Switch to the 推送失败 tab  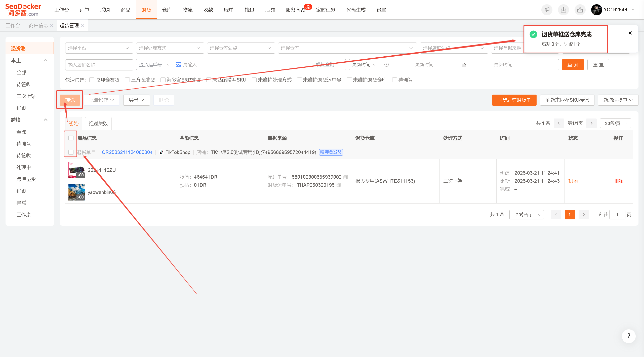pyautogui.click(x=98, y=123)
